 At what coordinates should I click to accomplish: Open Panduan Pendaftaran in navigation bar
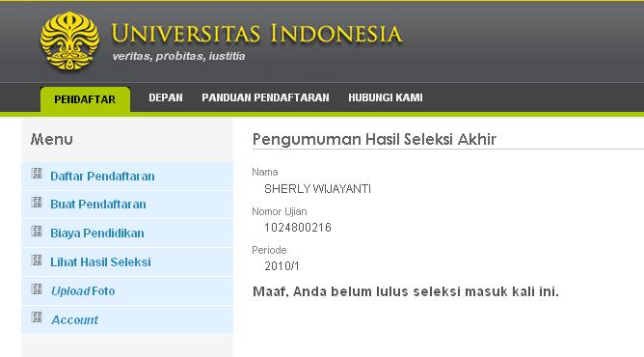click(x=265, y=97)
